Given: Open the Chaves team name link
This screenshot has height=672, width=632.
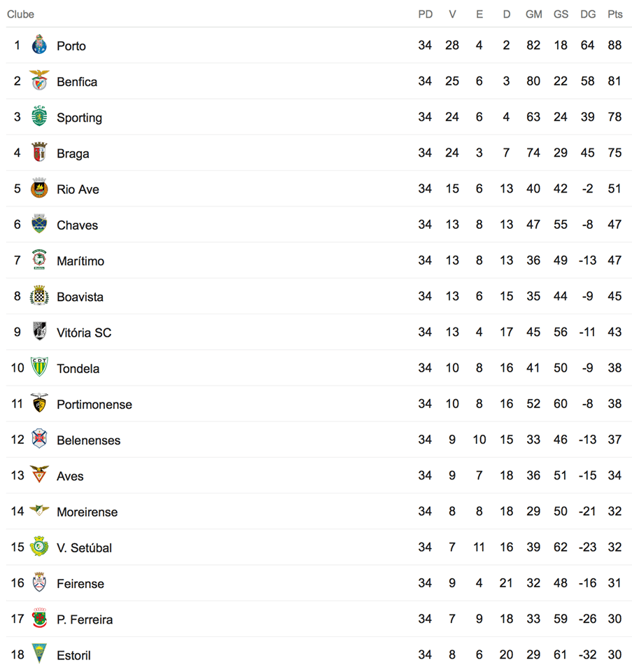Looking at the screenshot, I should 77,225.
